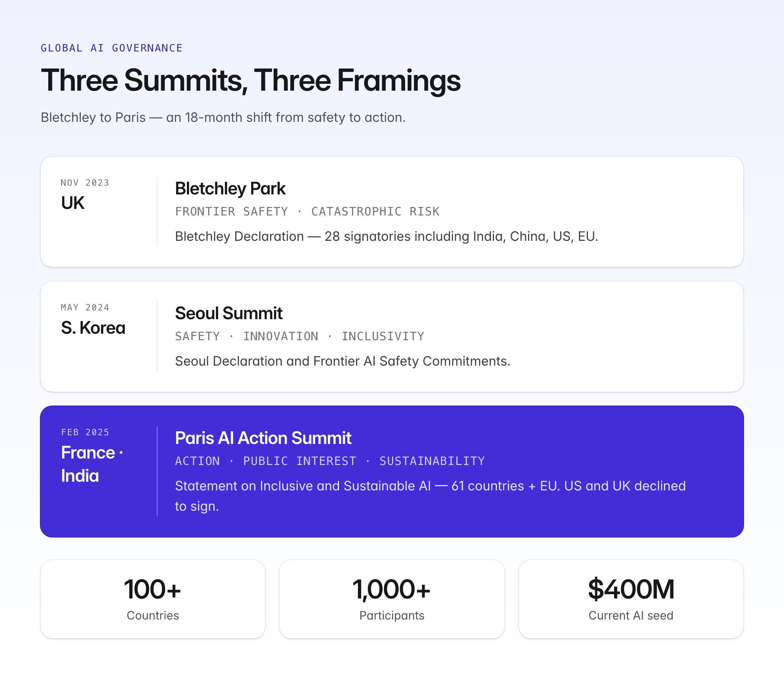Click the "FRONTIER SAFETY" tag

(232, 211)
